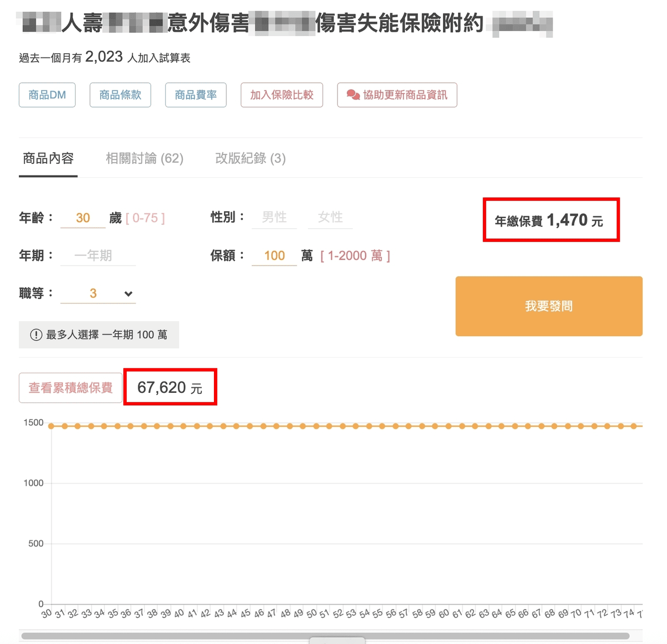
Task: Open the 年期 selector field
Action: (98, 256)
